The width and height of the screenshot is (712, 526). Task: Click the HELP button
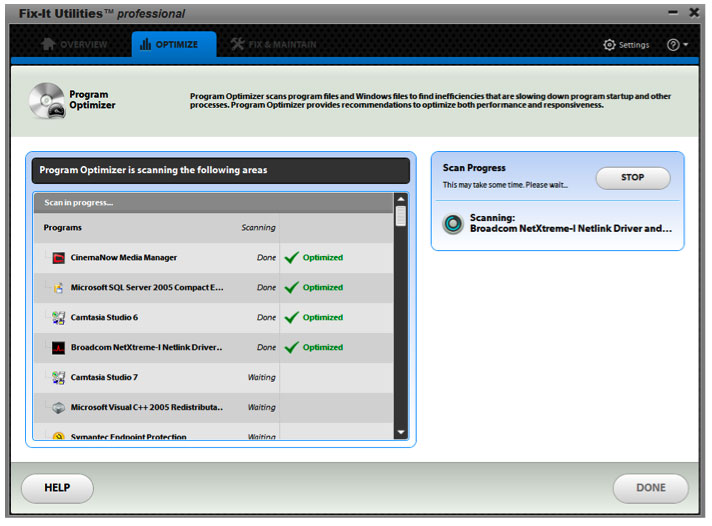click(57, 488)
